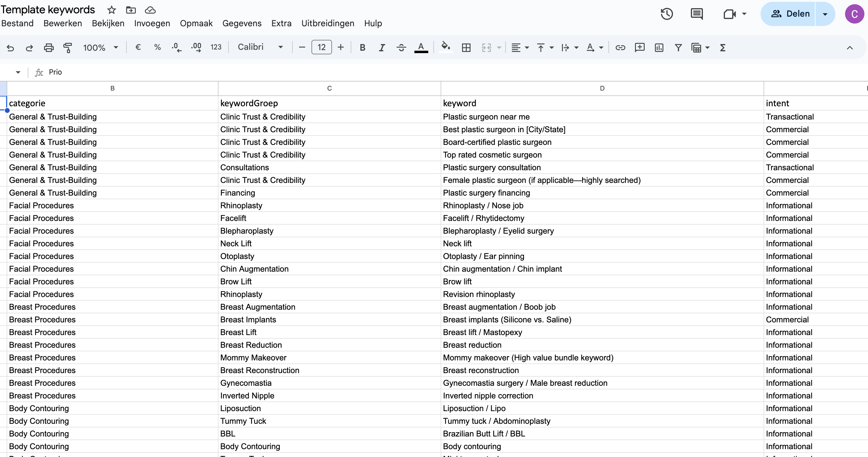Click the insert chart icon
The width and height of the screenshot is (868, 457).
pyautogui.click(x=659, y=47)
